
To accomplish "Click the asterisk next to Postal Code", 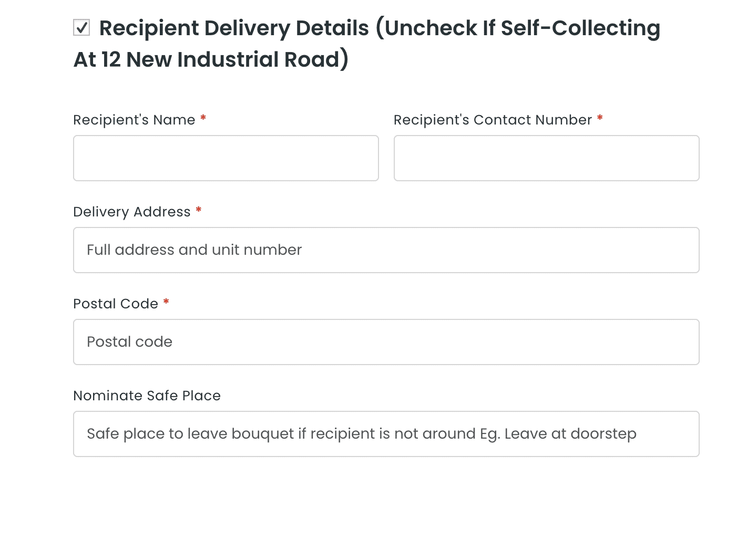I will [x=166, y=304].
